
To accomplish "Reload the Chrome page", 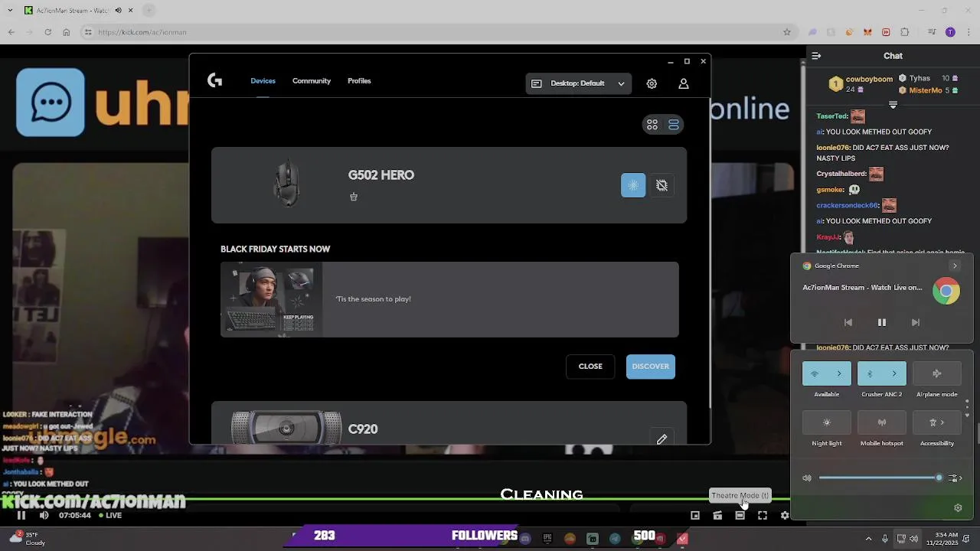I will click(x=47, y=32).
